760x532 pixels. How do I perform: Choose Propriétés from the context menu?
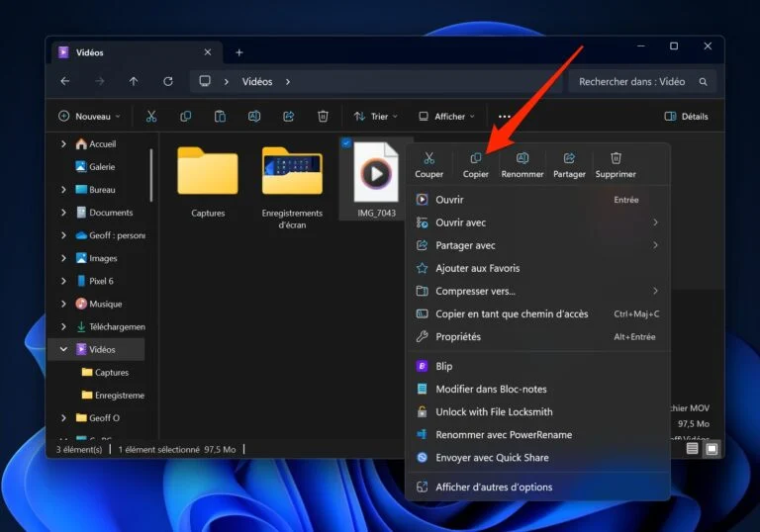[458, 337]
